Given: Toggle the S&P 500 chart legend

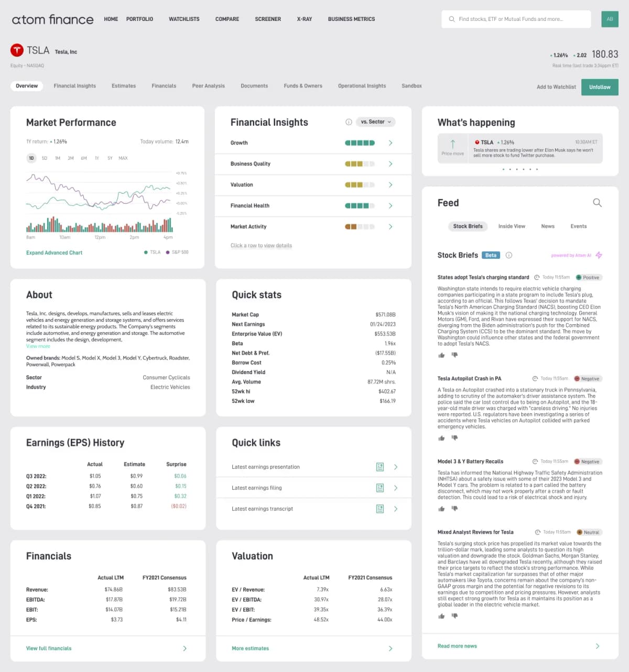Looking at the screenshot, I should [x=177, y=252].
